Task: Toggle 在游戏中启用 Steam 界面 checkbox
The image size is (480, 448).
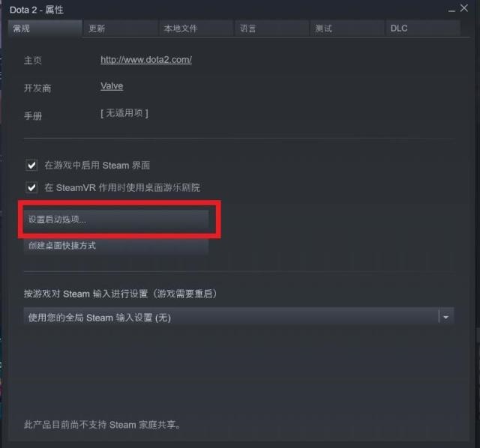Action: coord(31,166)
